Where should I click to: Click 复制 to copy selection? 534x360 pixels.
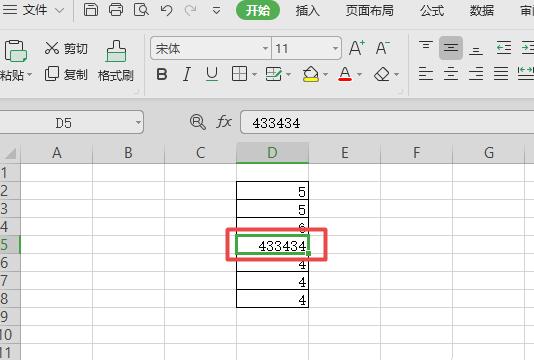(x=66, y=74)
